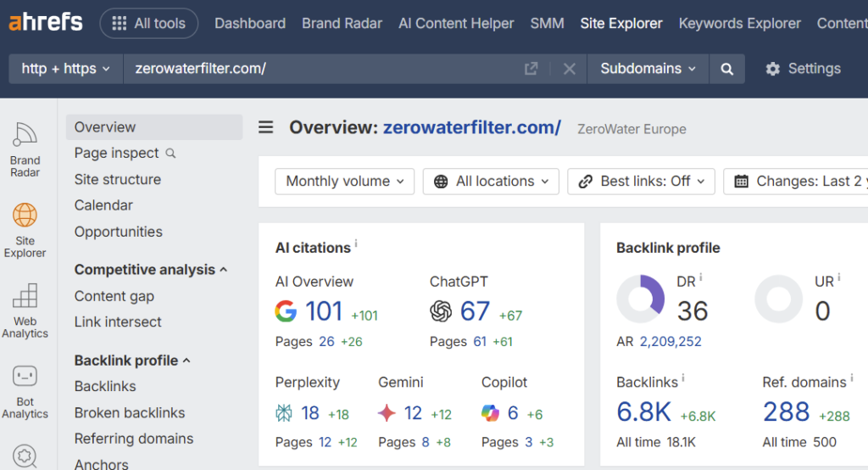868x470 pixels.
Task: Select Site Explorer in top navigation
Action: (x=621, y=23)
